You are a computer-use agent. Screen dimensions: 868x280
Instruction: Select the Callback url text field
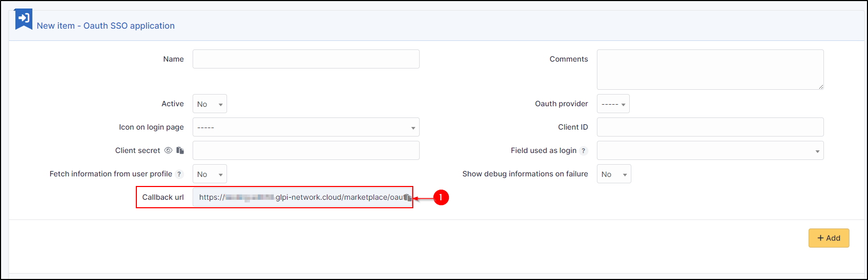click(297, 198)
